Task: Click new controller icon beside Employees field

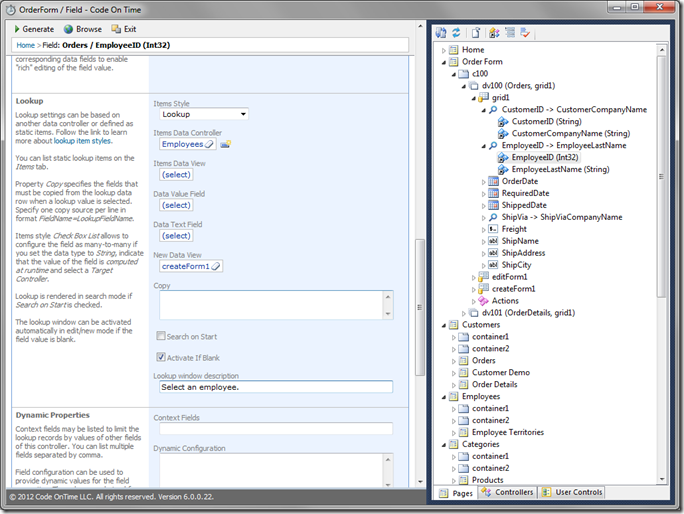Action: coord(227,144)
